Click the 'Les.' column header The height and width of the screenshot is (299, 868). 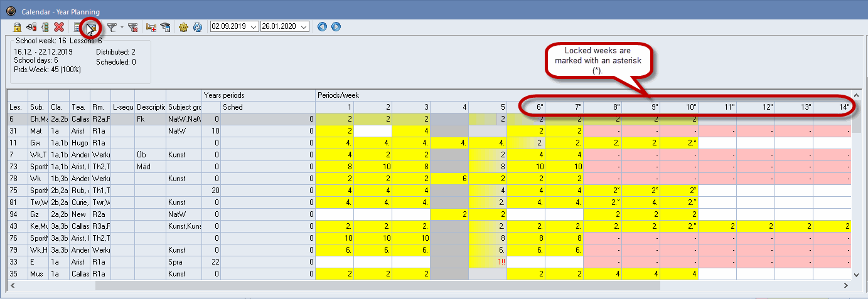coord(18,107)
